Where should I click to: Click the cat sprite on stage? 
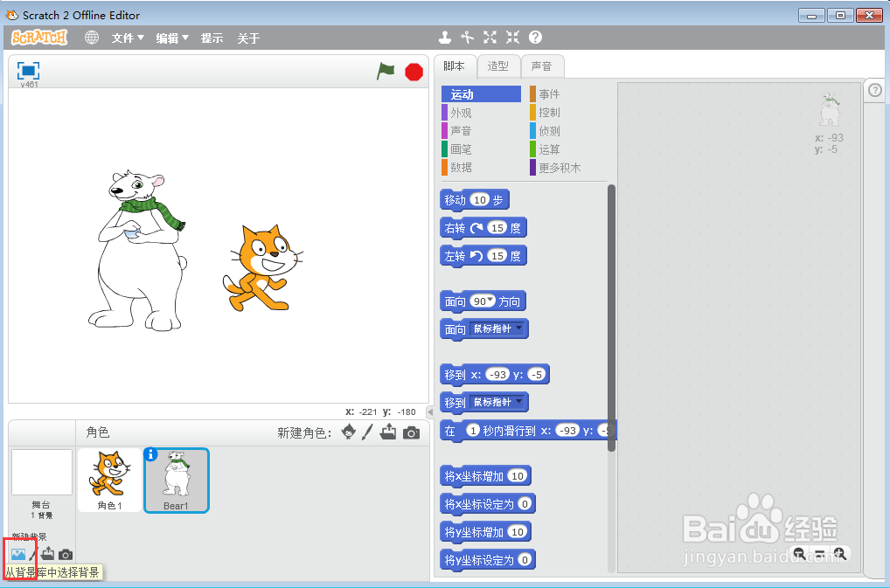(262, 268)
